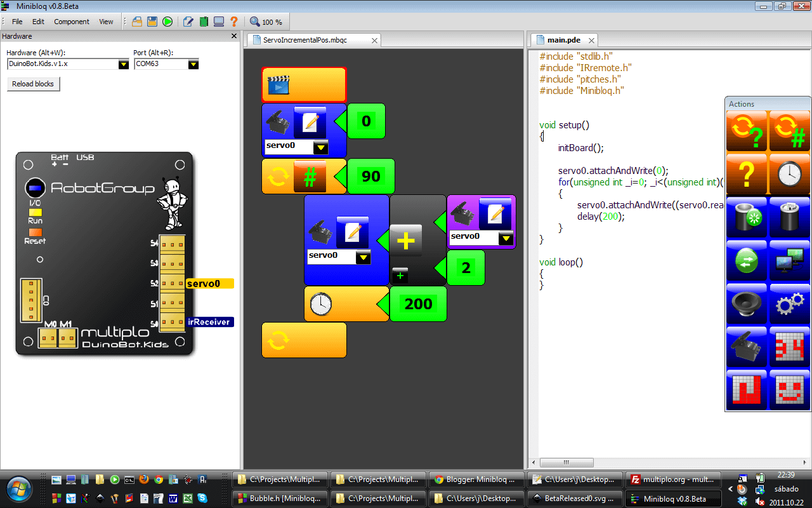
Task: Select the bin-with-asterisk variable block in Actions
Action: [747, 217]
